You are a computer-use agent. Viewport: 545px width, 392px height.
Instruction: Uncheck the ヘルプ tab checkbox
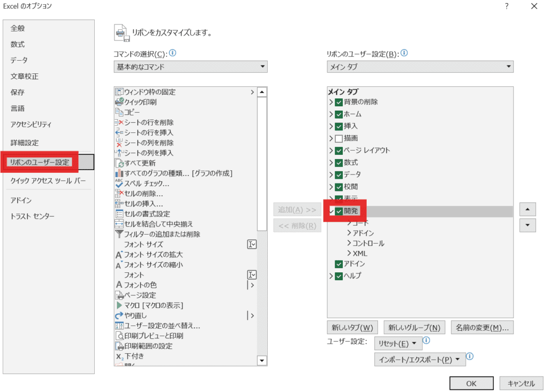point(339,276)
